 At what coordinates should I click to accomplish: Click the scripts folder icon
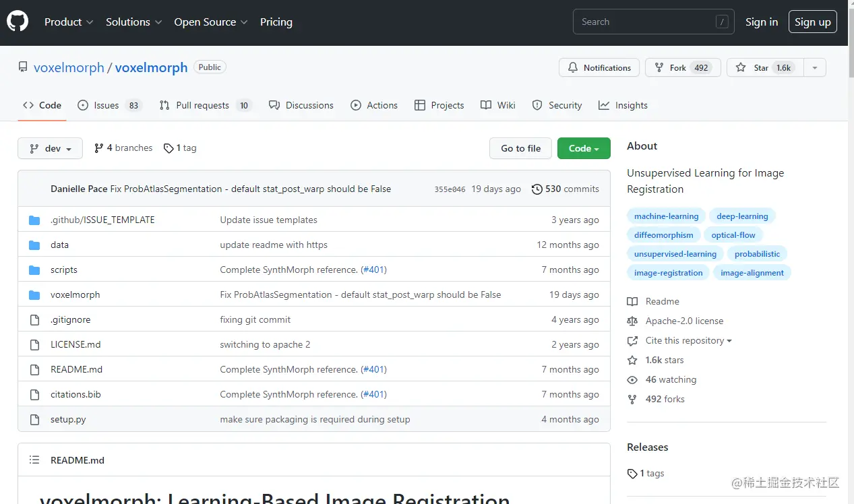tap(34, 270)
